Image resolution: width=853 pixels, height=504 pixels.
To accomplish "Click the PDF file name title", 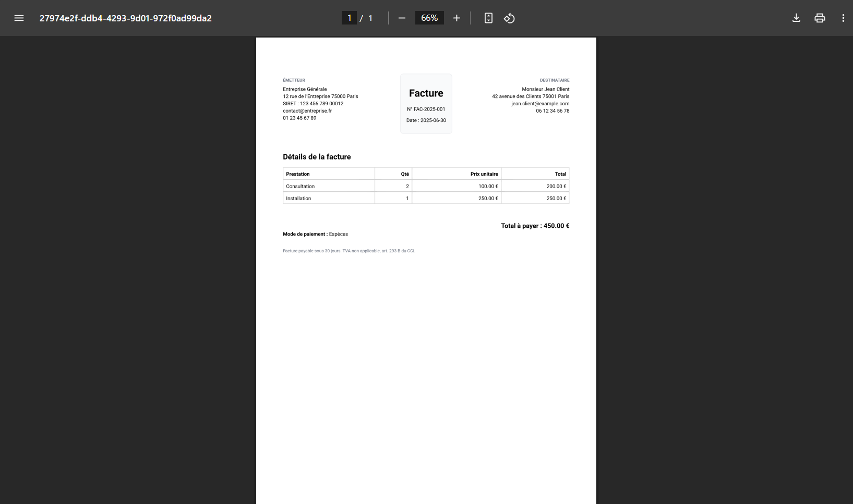I will point(126,18).
